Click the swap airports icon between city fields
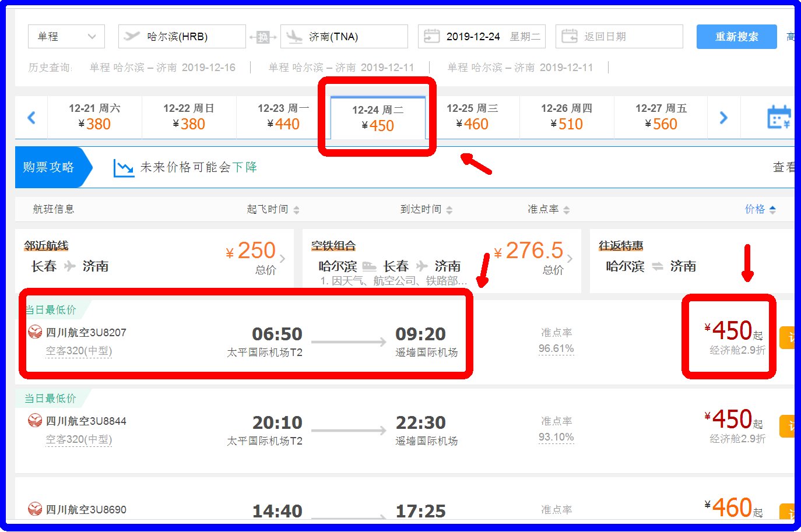Image resolution: width=801 pixels, height=532 pixels. (x=262, y=36)
